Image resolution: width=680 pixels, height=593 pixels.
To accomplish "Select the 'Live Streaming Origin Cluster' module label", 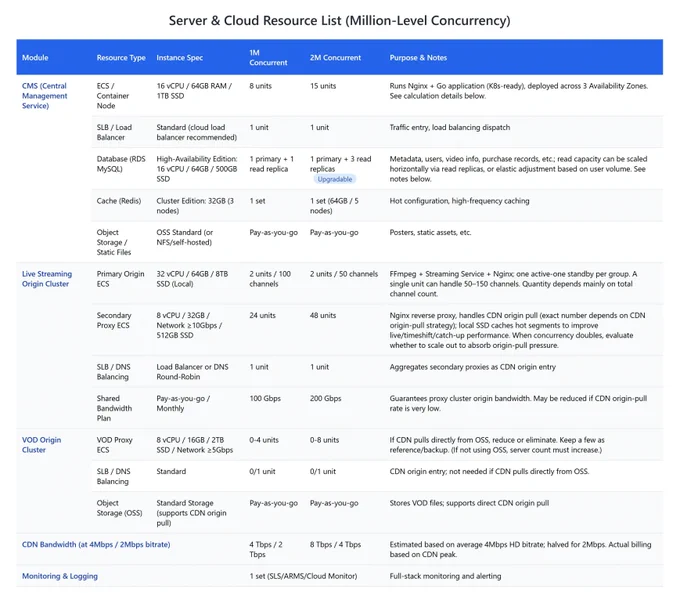I will click(47, 279).
